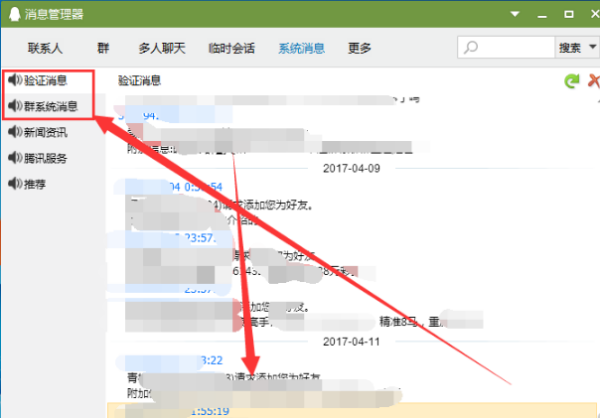Click the search input field
600x418 pixels.
(506, 47)
